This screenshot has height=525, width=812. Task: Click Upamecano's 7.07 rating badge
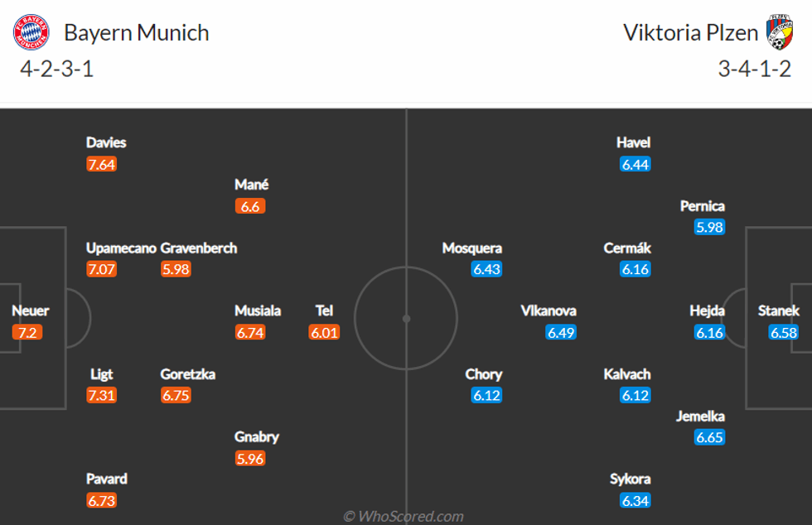click(102, 269)
